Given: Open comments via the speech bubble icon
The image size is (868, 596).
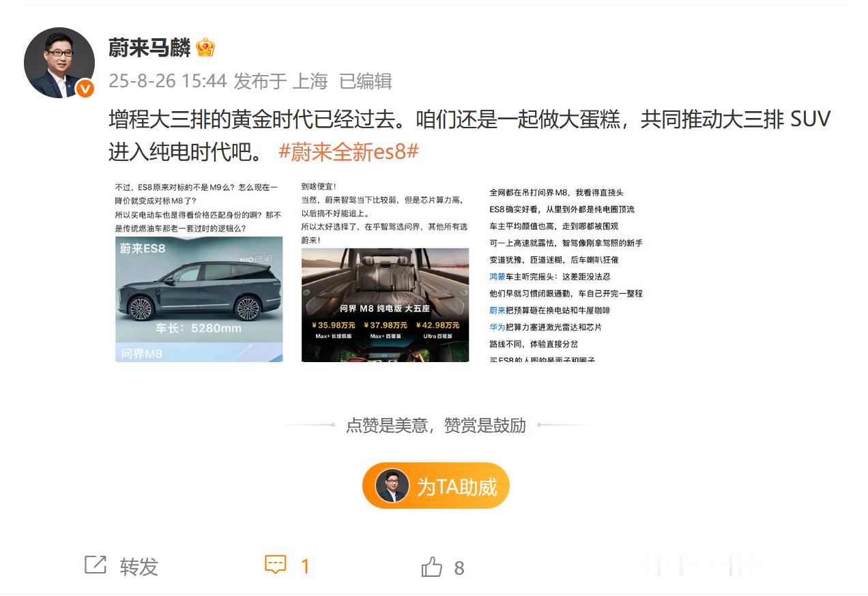Looking at the screenshot, I should pyautogui.click(x=275, y=565).
